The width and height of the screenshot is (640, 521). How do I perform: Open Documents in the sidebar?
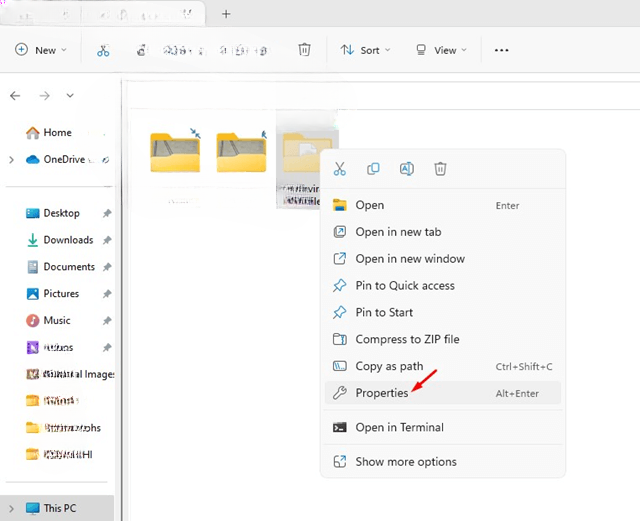pos(69,267)
